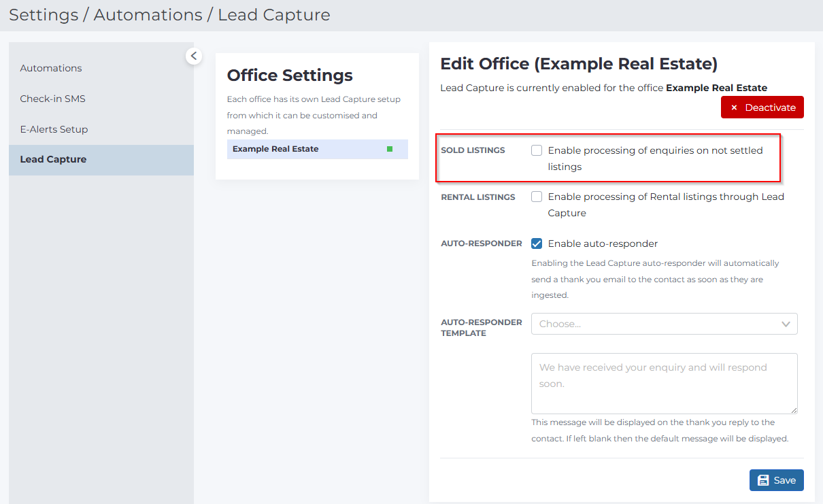Collapse the sidebar with the chevron arrow
Screen dimensions: 823x504
[194, 56]
